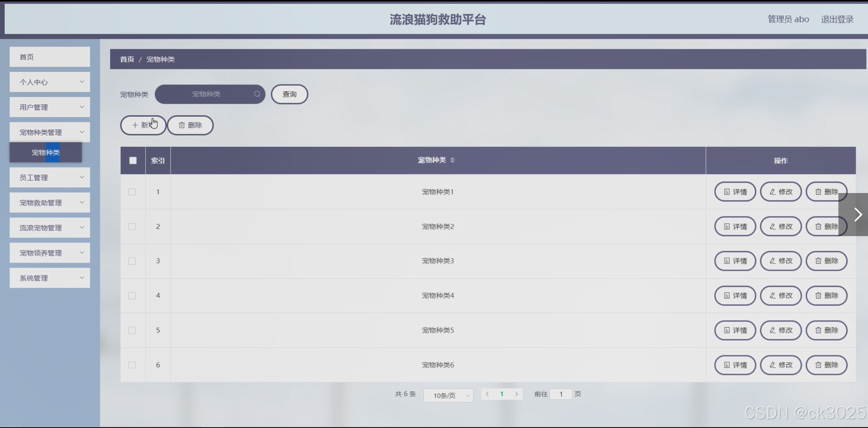
Task: Click the sort arrows beside 宠物种类 header
Action: [x=452, y=160]
